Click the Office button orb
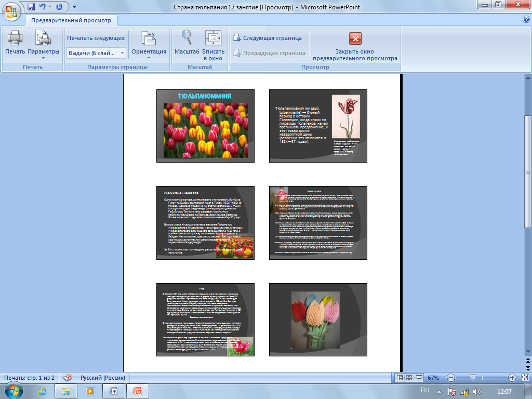Viewport: 532px width, 399px height. (11, 11)
